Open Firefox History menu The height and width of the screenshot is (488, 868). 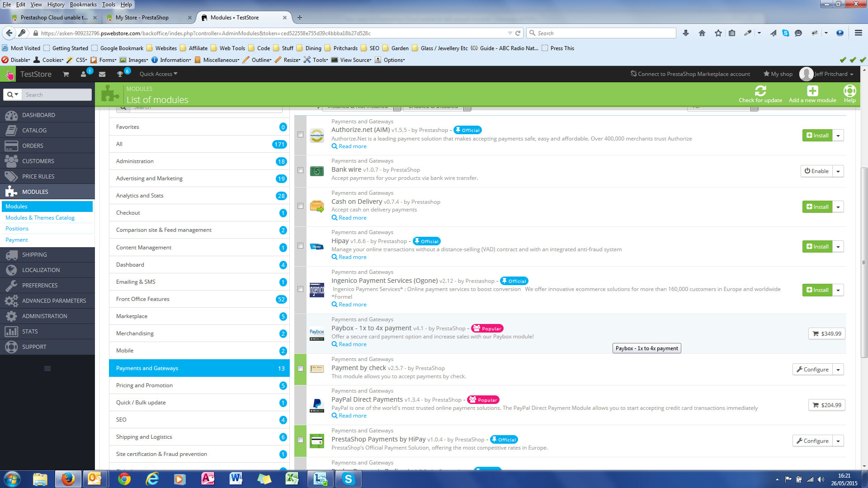pos(56,5)
